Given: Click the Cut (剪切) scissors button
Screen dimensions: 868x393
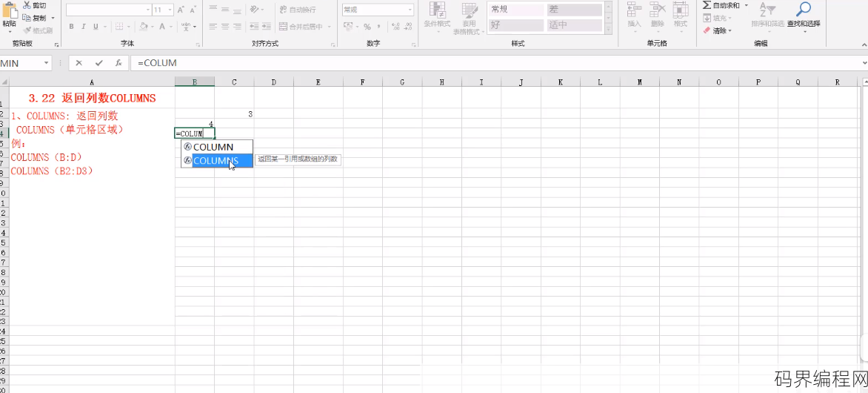Looking at the screenshot, I should (x=36, y=5).
